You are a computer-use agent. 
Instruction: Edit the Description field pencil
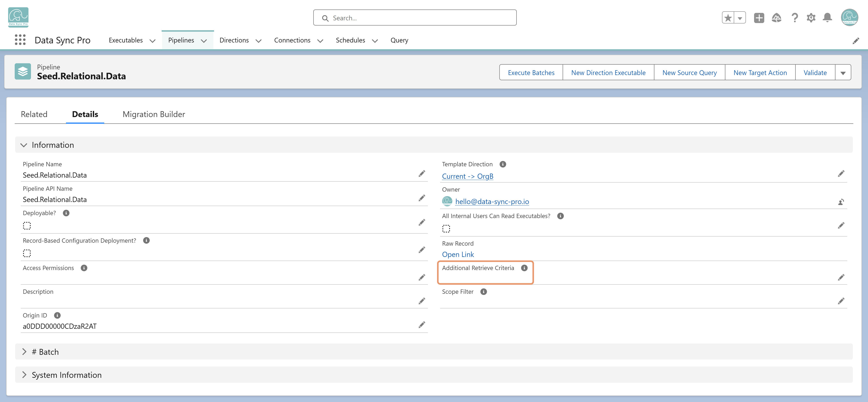pyautogui.click(x=422, y=301)
